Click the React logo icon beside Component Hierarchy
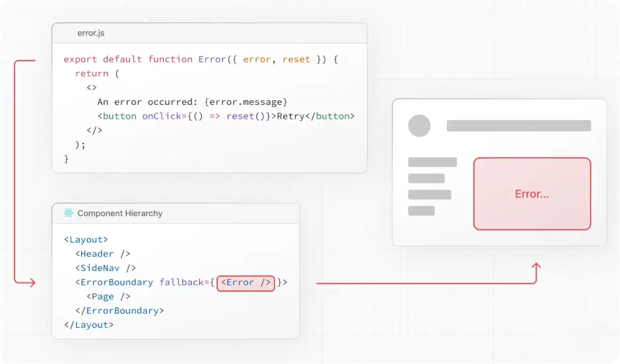 click(x=69, y=213)
